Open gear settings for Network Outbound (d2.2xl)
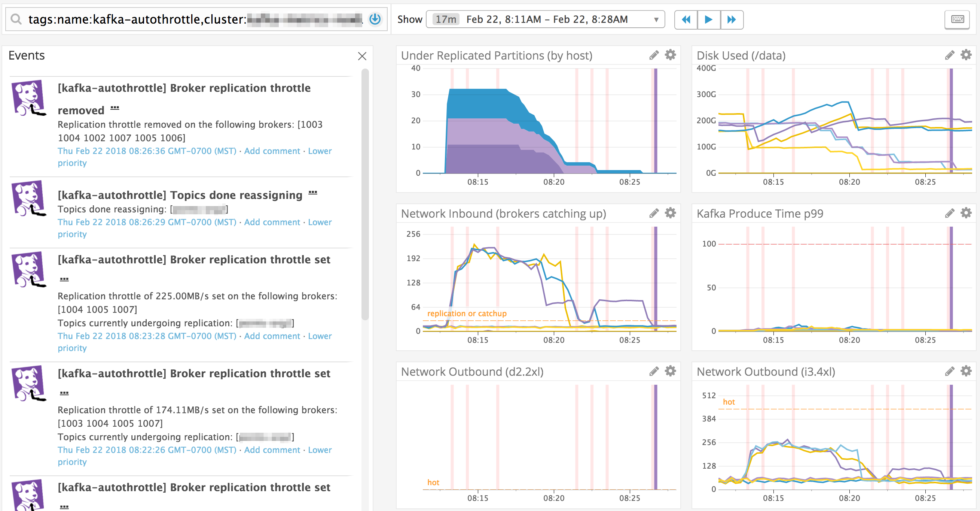This screenshot has height=511, width=980. pyautogui.click(x=670, y=371)
